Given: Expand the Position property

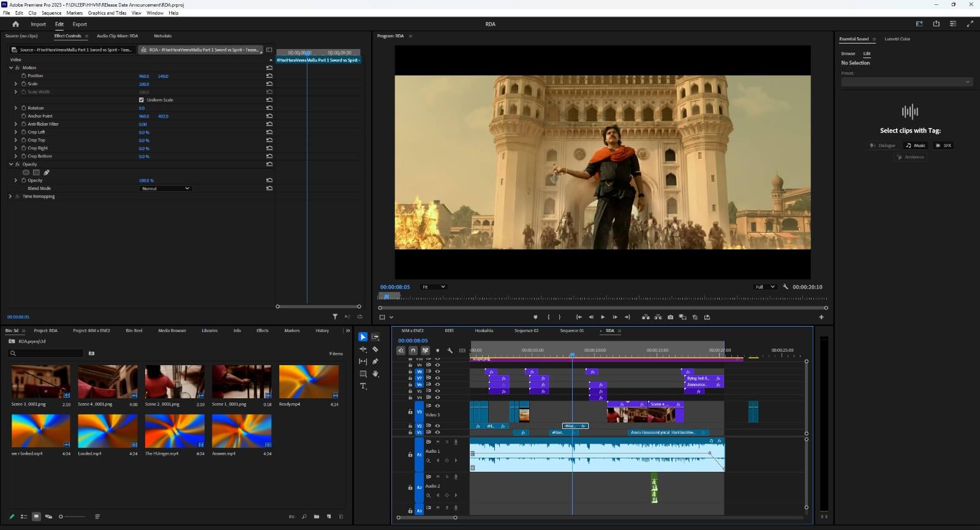Looking at the screenshot, I should [x=16, y=76].
